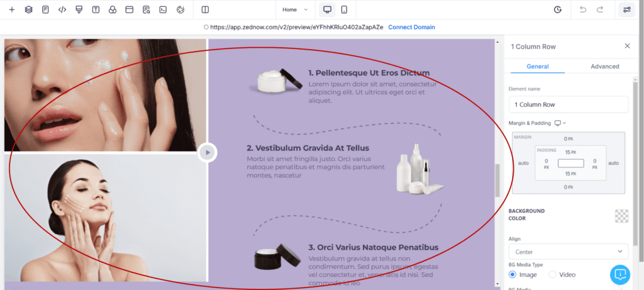The height and width of the screenshot is (290, 644).
Task: Click the 'Lorem ipsum dolor sit amet' paragraph
Action: point(372,92)
